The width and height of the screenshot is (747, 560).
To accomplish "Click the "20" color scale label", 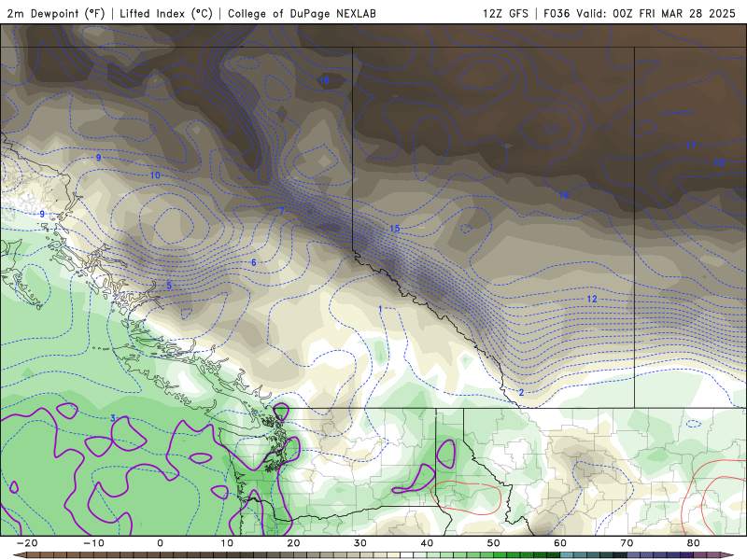I will pyautogui.click(x=293, y=543).
